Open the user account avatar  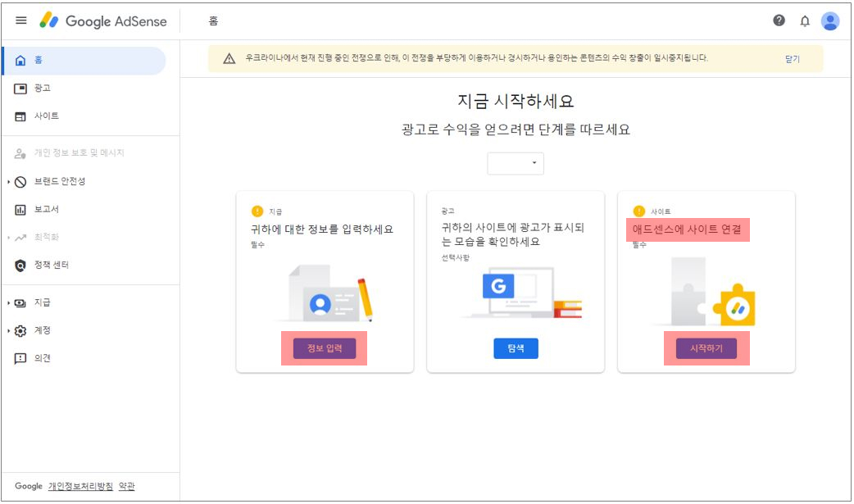(830, 21)
